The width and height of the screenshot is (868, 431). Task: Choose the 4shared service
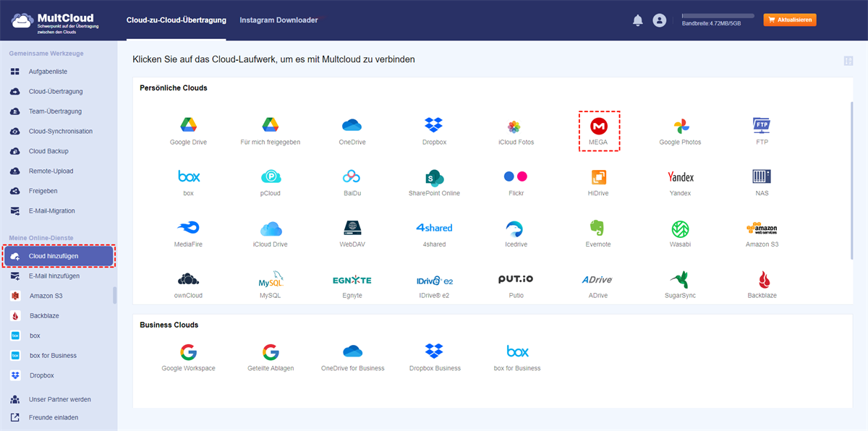point(434,228)
